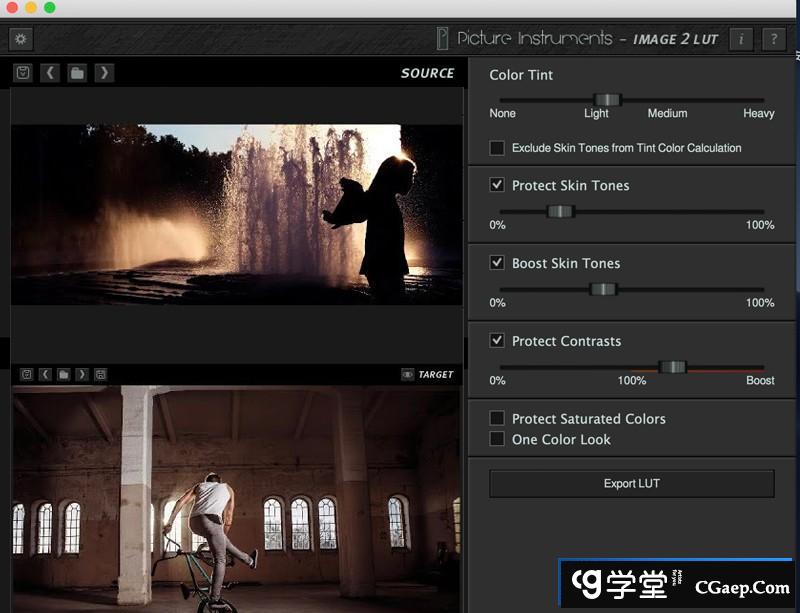Click the info 'i' button
800x613 pixels.
740,39
